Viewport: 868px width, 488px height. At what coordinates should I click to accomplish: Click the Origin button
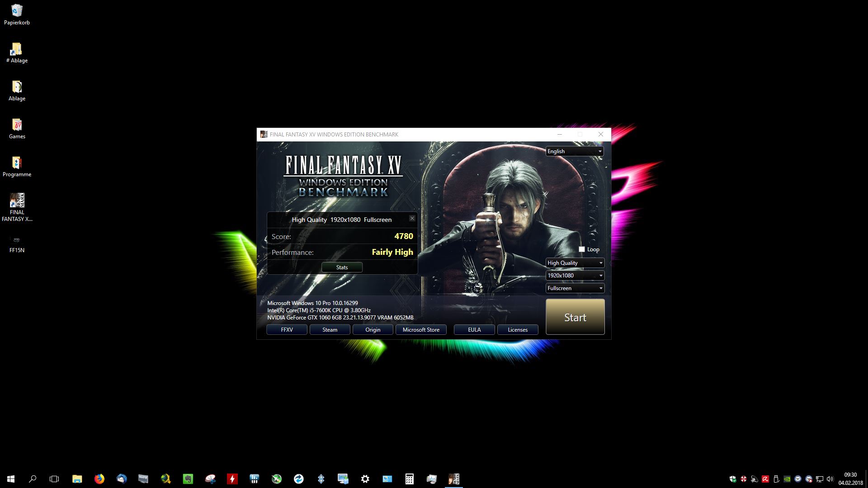coord(373,330)
